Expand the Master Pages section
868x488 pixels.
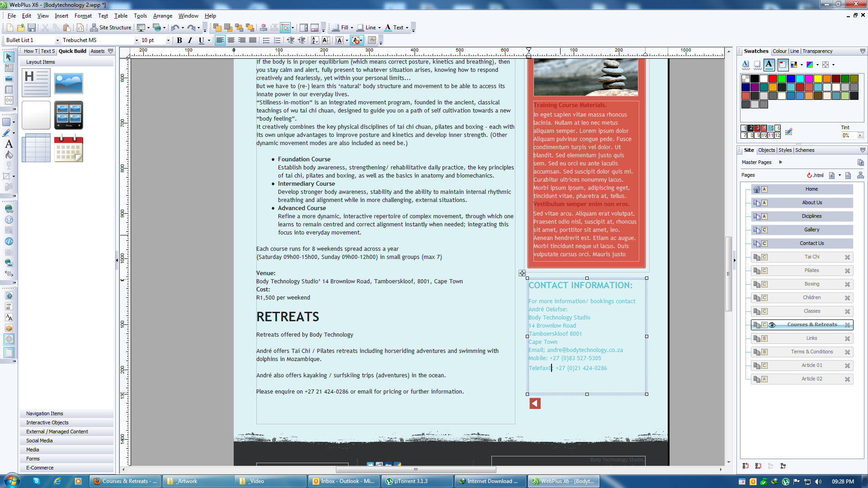click(780, 162)
